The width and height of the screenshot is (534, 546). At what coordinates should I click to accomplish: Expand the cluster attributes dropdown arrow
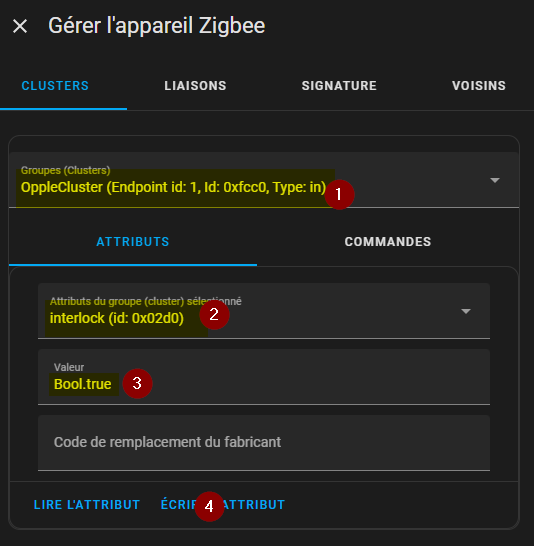[466, 311]
